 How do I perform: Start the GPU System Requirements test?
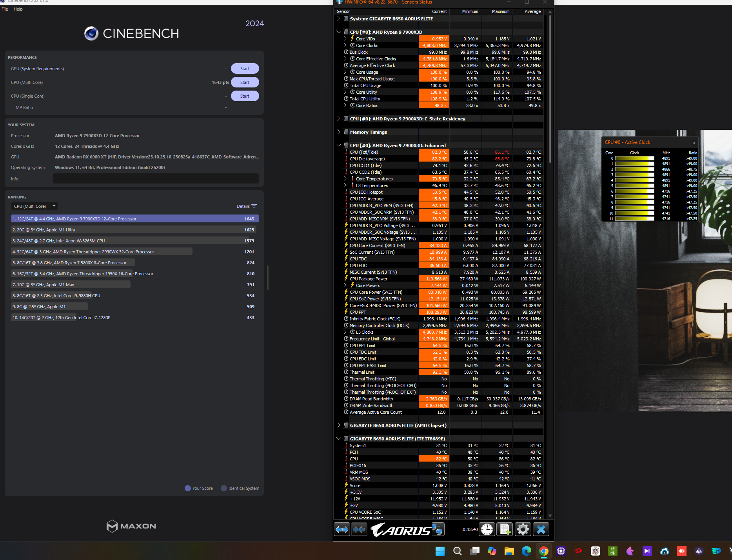(245, 69)
